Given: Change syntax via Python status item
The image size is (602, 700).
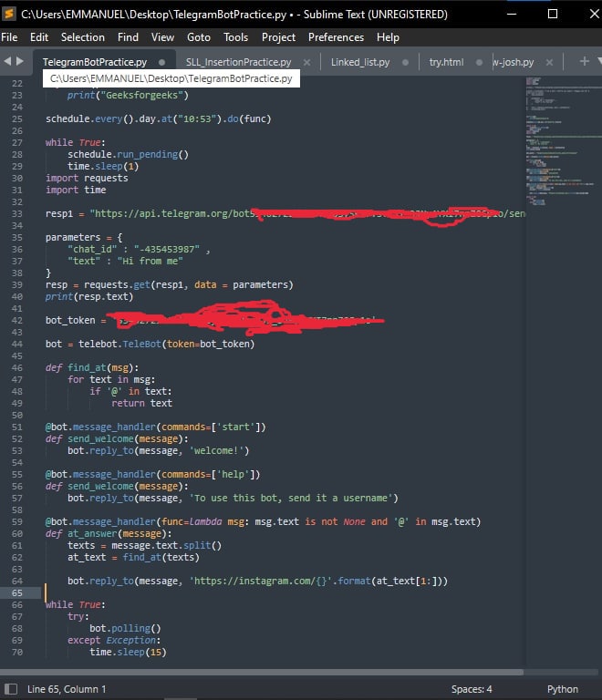Looking at the screenshot, I should tap(562, 689).
